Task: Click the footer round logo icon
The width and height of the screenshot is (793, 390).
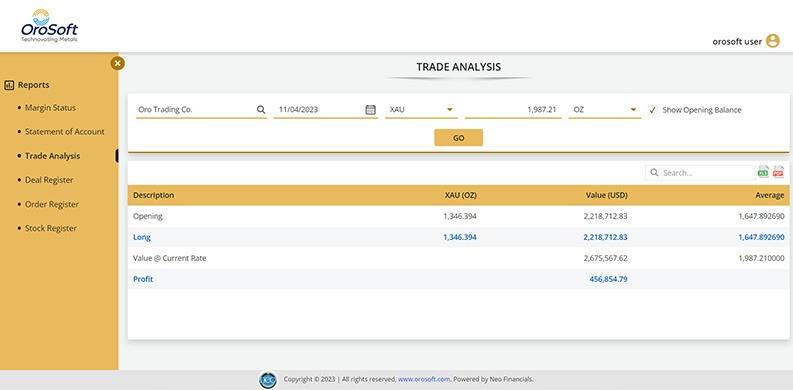Action: coord(268,380)
